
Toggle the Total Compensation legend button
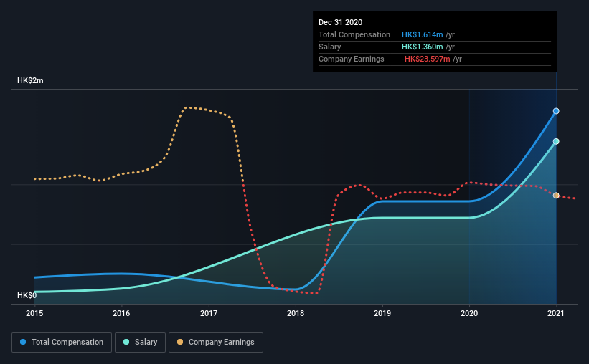click(x=62, y=343)
